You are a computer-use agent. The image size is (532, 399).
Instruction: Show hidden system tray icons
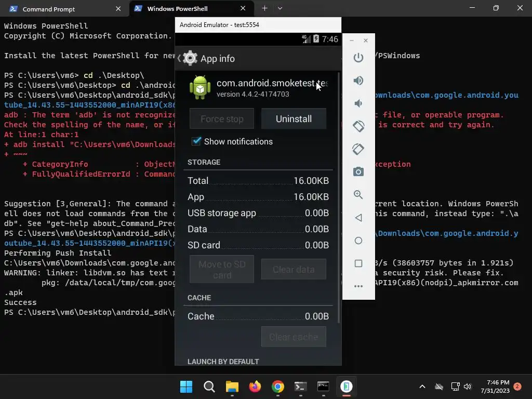[x=422, y=387]
